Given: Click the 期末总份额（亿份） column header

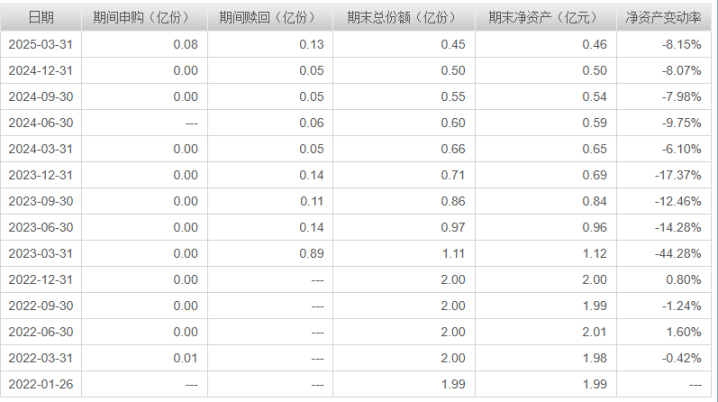Looking at the screenshot, I should pyautogui.click(x=404, y=18).
